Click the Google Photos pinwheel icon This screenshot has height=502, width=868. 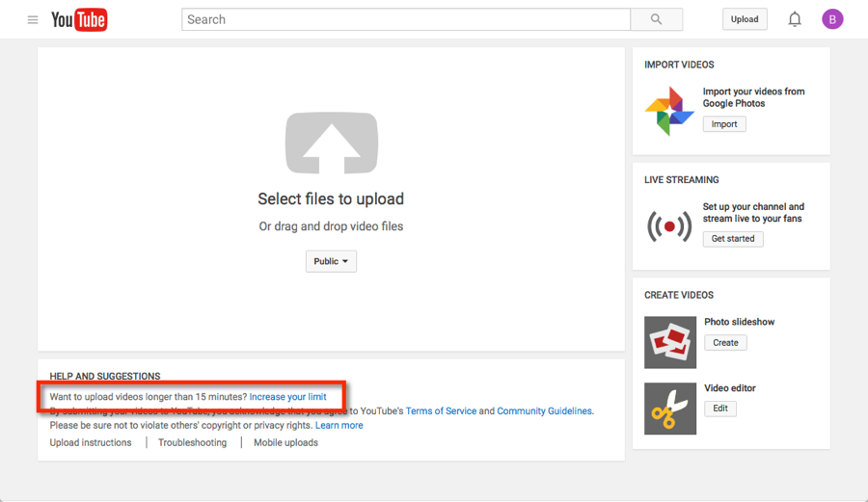669,111
